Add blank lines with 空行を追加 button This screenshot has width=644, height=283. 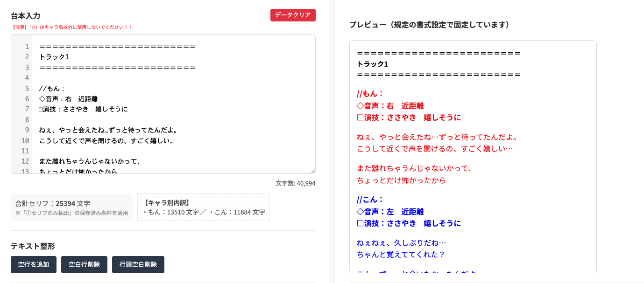click(x=34, y=264)
